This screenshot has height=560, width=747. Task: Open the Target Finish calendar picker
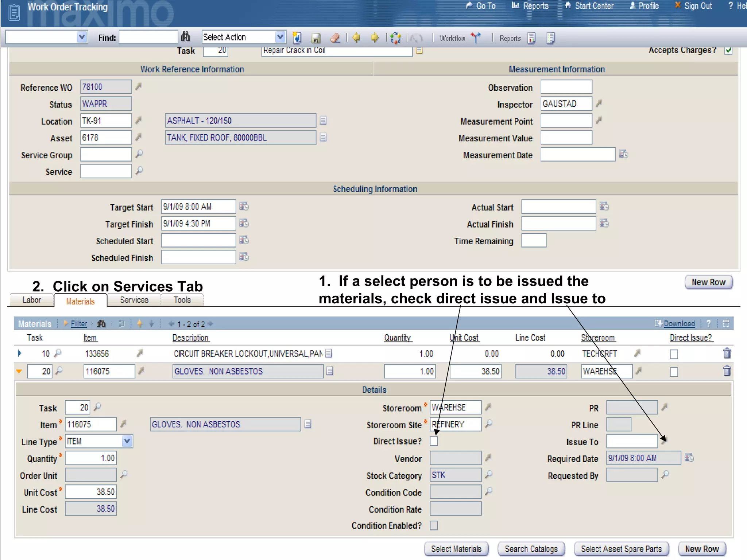(x=244, y=223)
